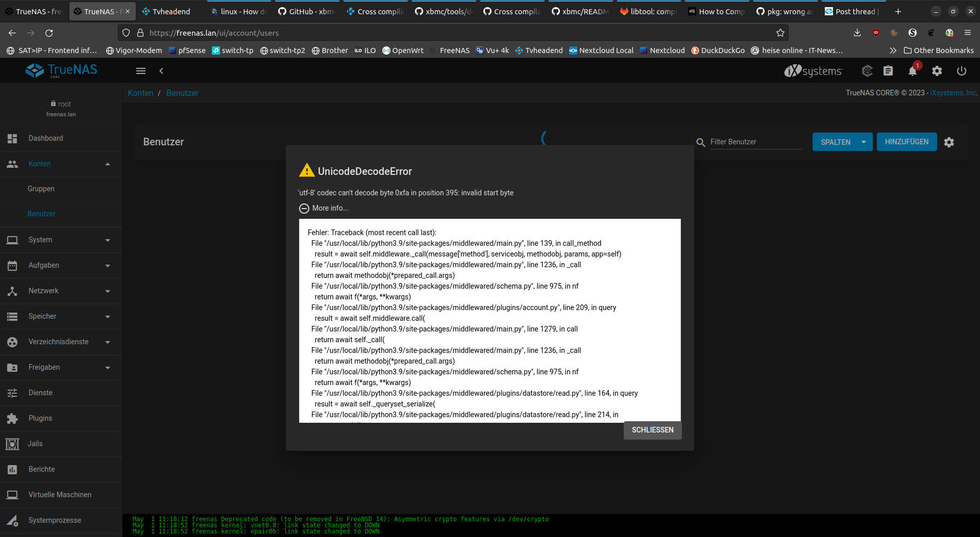980x537 pixels.
Task: Click the Freigaben shared folder icon
Action: click(x=12, y=367)
